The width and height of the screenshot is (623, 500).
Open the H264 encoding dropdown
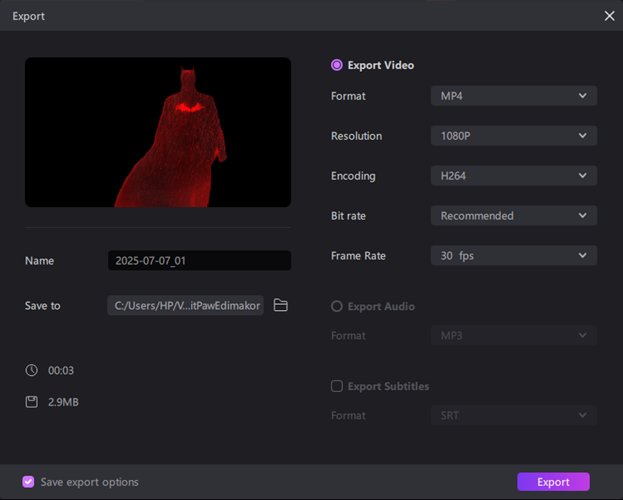tap(514, 176)
